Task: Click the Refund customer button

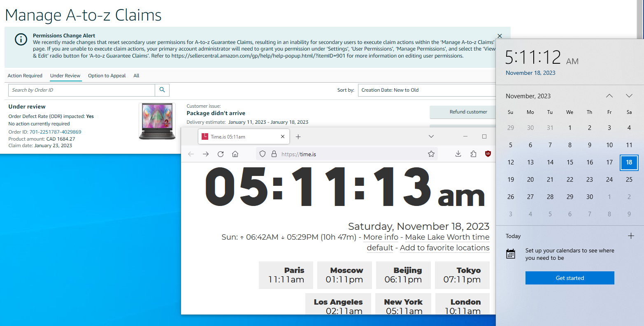Action: coord(463,112)
